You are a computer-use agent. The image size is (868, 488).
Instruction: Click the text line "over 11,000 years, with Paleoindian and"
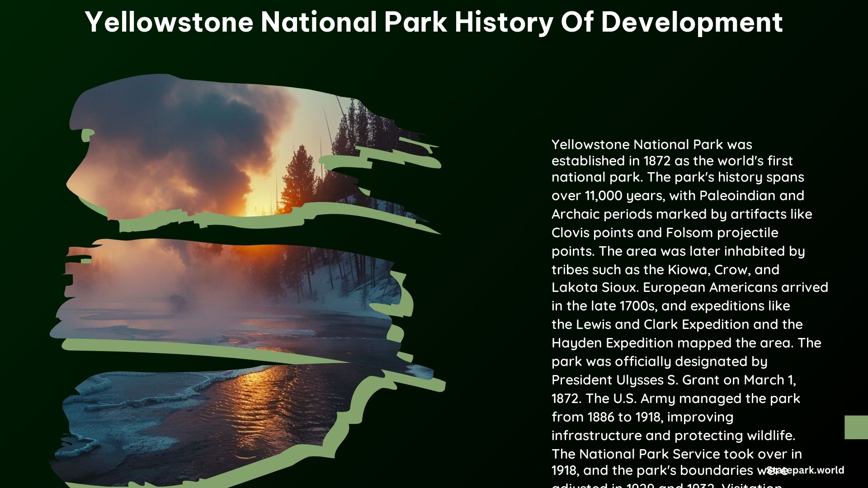pyautogui.click(x=678, y=196)
